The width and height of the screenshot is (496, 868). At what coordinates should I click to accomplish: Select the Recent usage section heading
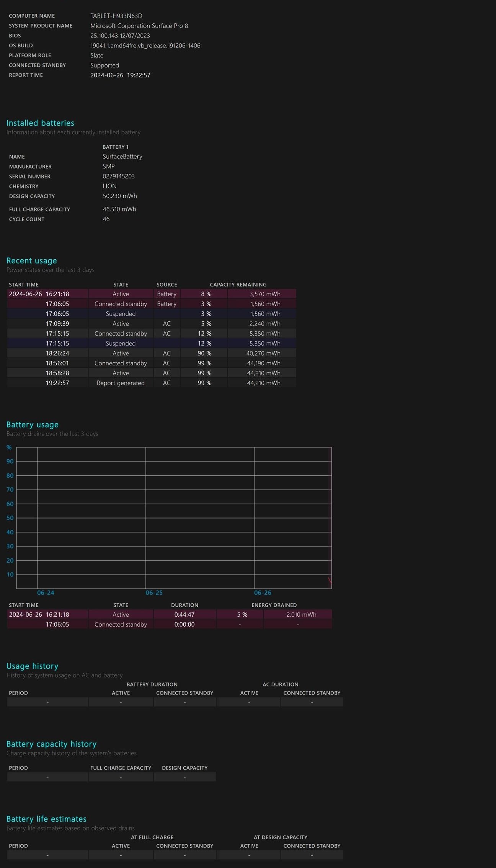pos(31,260)
